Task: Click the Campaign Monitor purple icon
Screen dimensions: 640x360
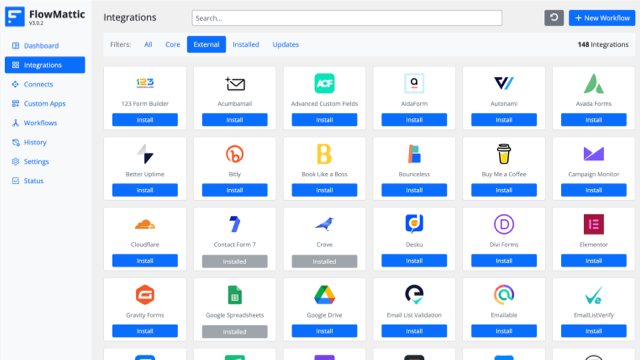Action: pos(593,154)
